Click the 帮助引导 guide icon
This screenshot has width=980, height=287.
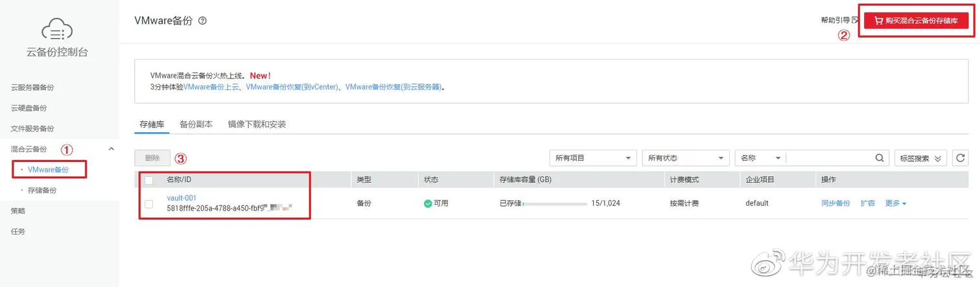[854, 21]
